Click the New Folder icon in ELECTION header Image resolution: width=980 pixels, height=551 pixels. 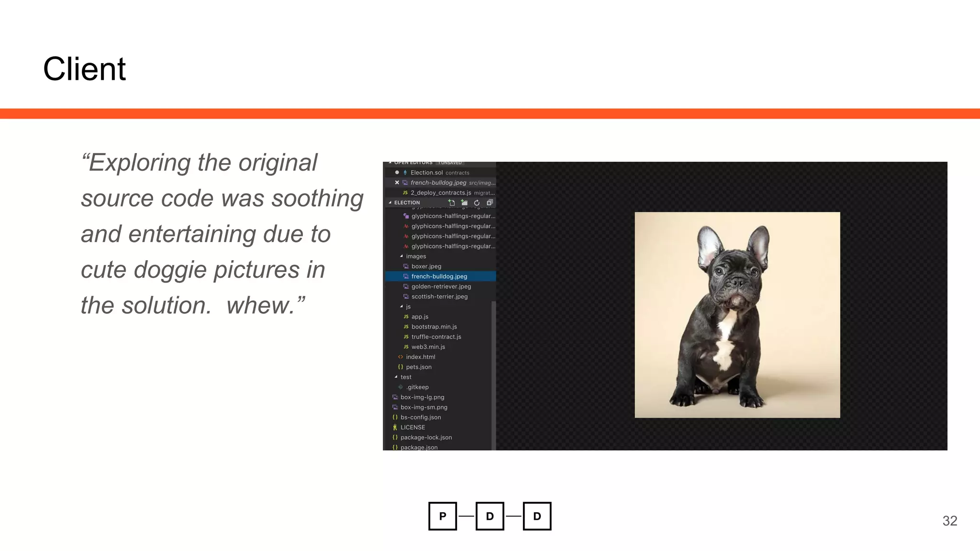[464, 203]
